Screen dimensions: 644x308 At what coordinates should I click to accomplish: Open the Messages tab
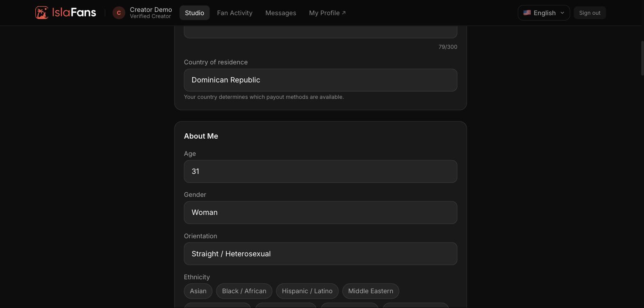[x=281, y=13]
